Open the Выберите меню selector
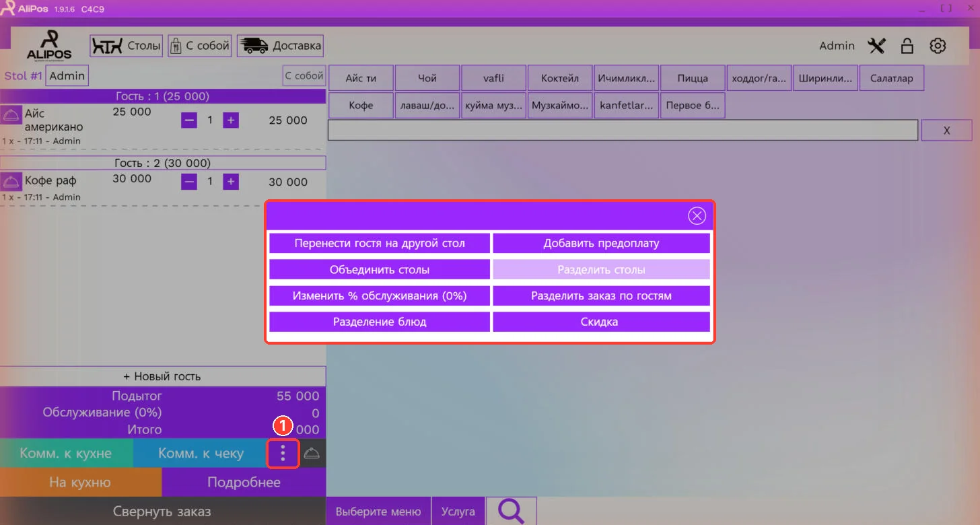Screen dimensions: 980x525 pos(378,512)
